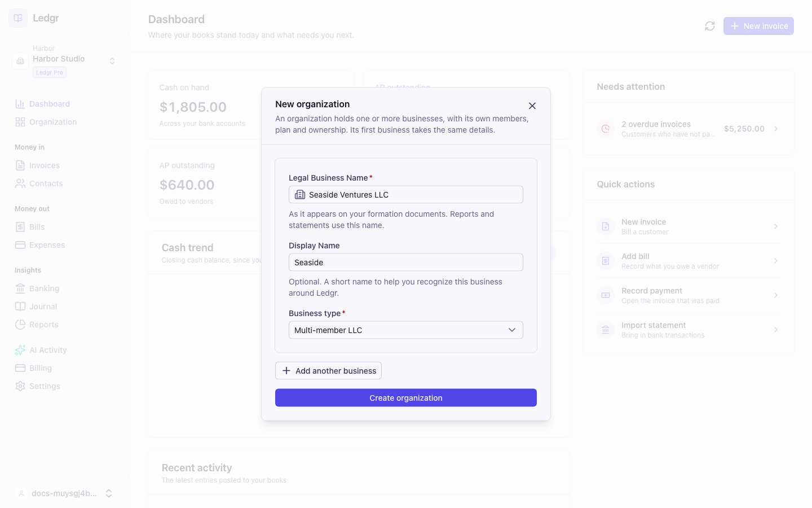The image size is (812, 508).
Task: Click the Expenses card icon in sidebar
Action: coord(20,245)
